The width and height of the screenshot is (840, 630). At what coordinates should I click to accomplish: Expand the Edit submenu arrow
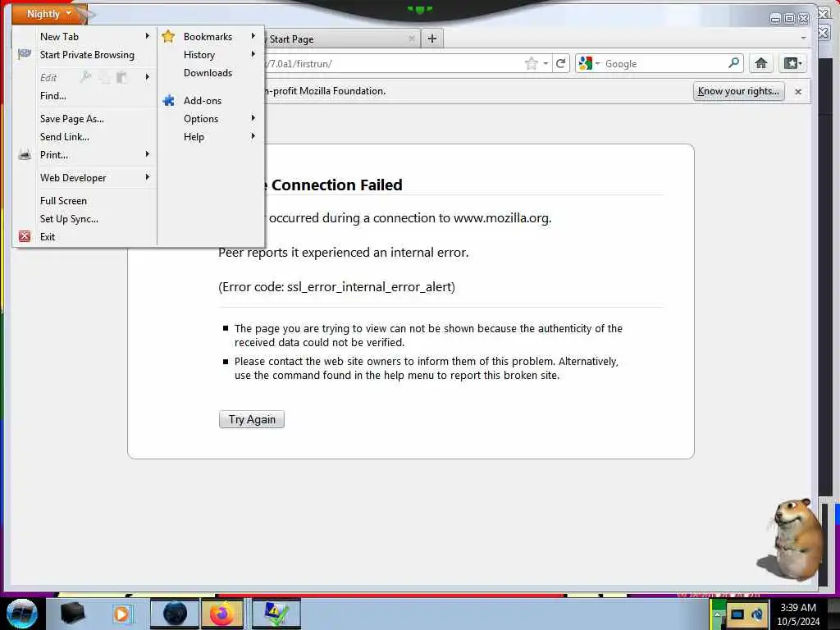click(x=148, y=77)
